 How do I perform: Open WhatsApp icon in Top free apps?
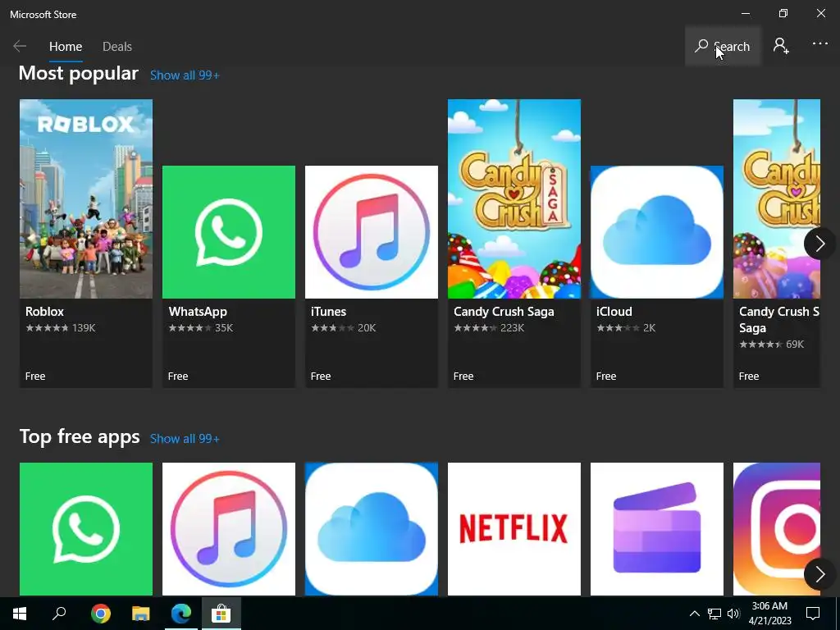(x=85, y=529)
